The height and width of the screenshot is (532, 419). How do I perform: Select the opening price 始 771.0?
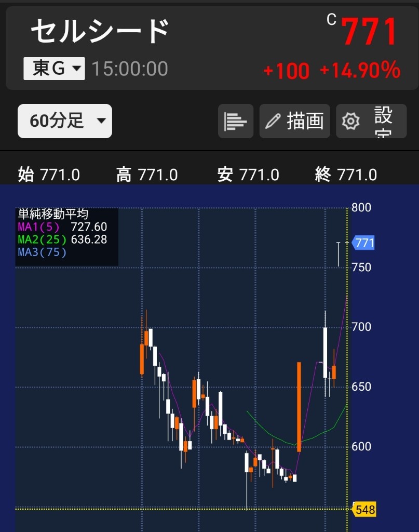pos(49,175)
